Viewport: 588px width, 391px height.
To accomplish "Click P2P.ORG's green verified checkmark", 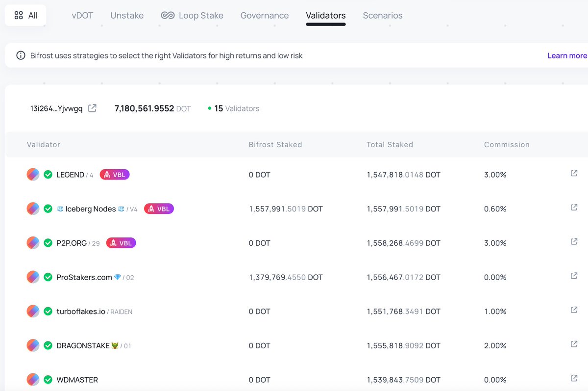I will [48, 243].
